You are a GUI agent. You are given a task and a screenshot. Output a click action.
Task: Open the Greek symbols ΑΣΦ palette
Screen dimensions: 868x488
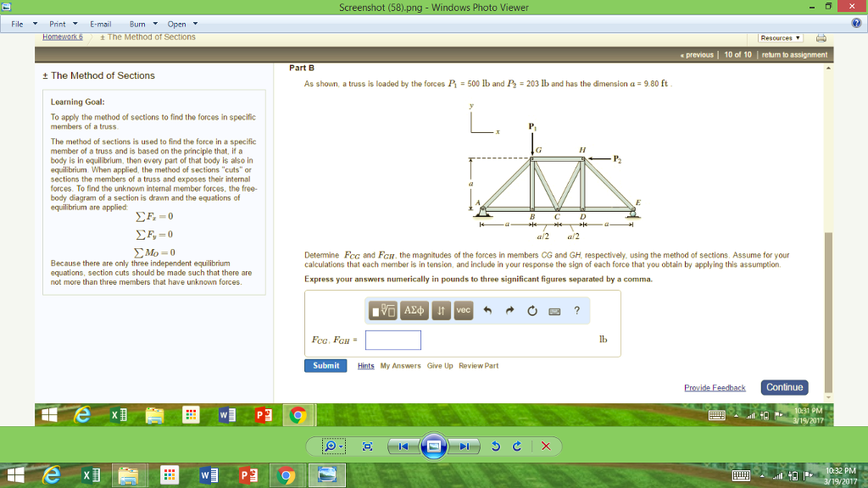click(414, 310)
